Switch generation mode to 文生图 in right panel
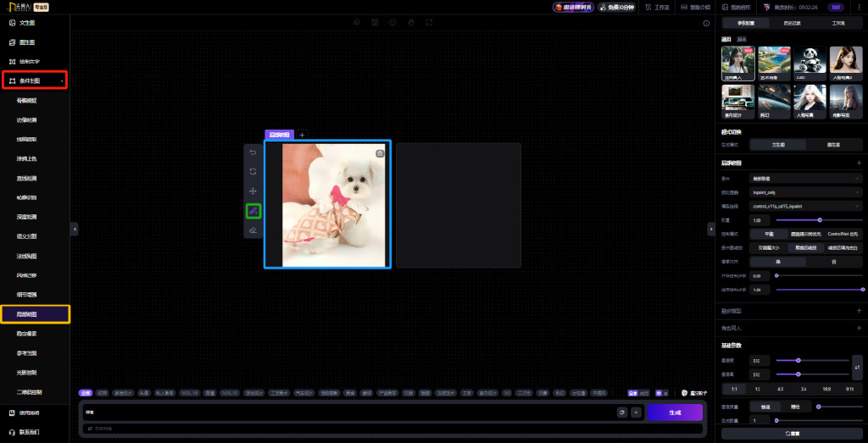 (x=778, y=144)
